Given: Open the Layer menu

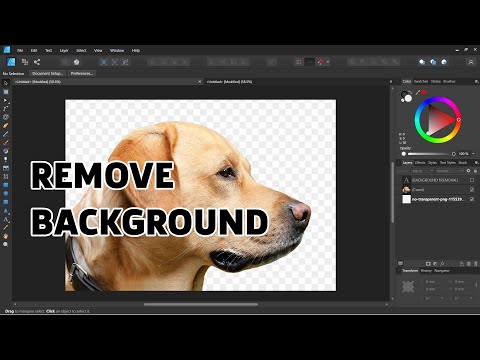Looking at the screenshot, I should [64, 50].
